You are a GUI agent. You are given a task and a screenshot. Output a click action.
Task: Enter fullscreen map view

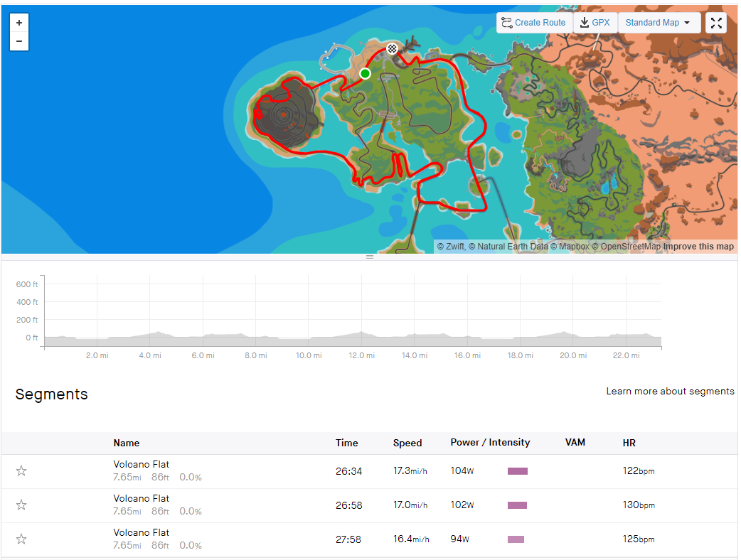pyautogui.click(x=716, y=23)
